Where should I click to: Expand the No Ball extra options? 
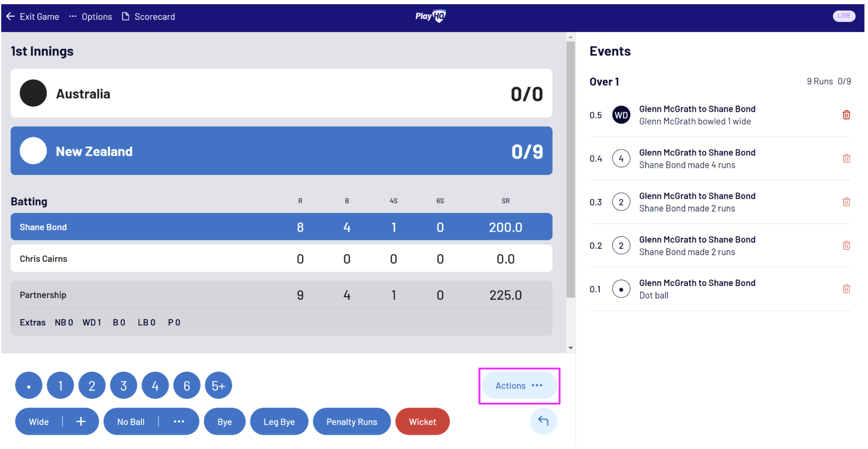[177, 422]
